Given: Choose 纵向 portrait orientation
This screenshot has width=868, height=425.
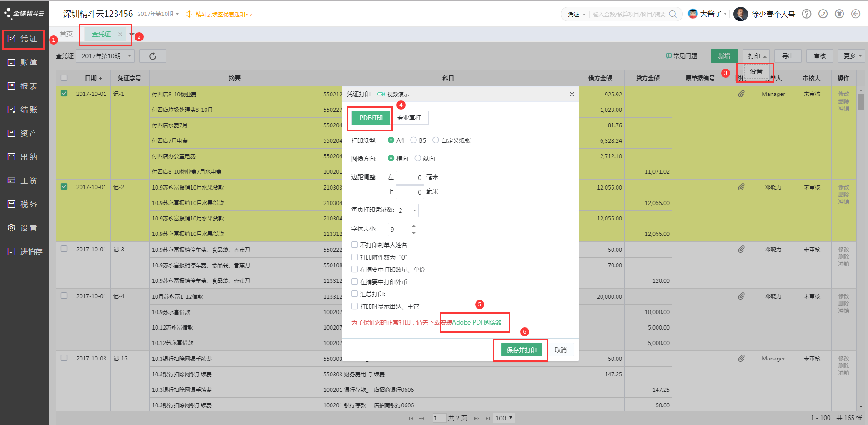Looking at the screenshot, I should point(418,158).
